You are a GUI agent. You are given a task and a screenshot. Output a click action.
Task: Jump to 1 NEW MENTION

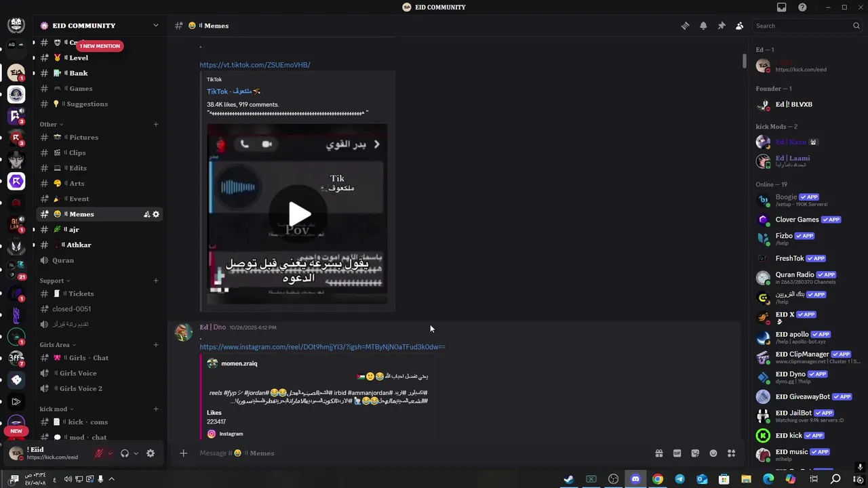pos(100,46)
